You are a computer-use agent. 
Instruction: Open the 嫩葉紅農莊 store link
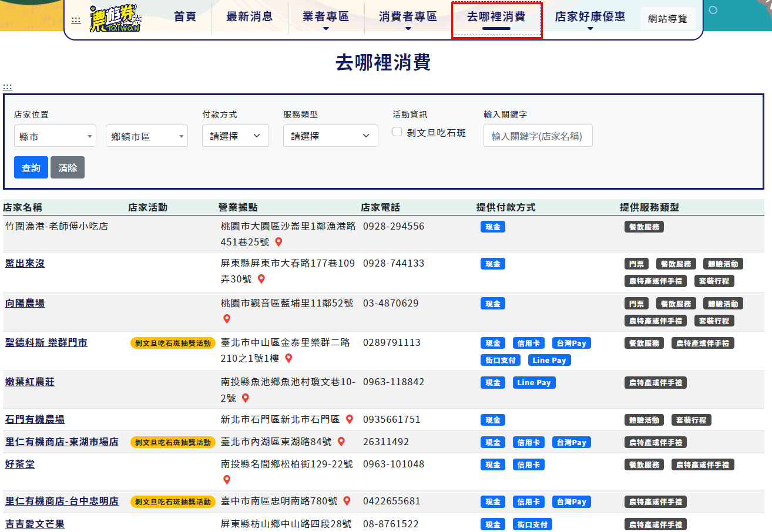click(30, 382)
